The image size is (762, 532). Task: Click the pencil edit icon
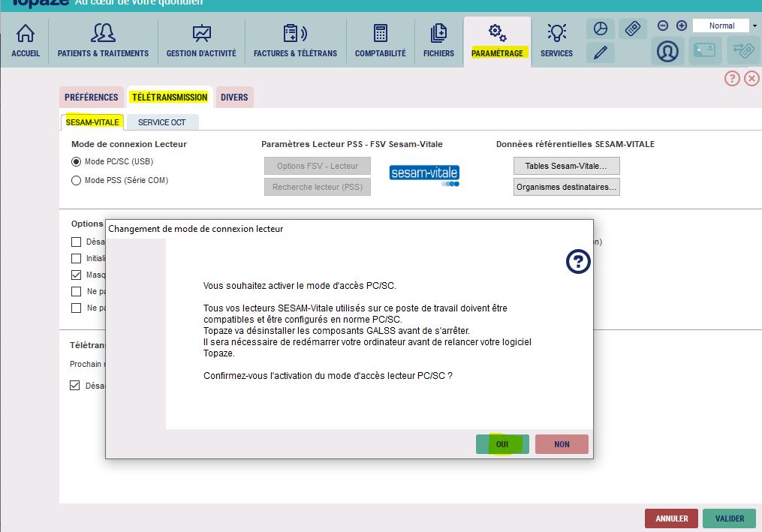coord(600,53)
